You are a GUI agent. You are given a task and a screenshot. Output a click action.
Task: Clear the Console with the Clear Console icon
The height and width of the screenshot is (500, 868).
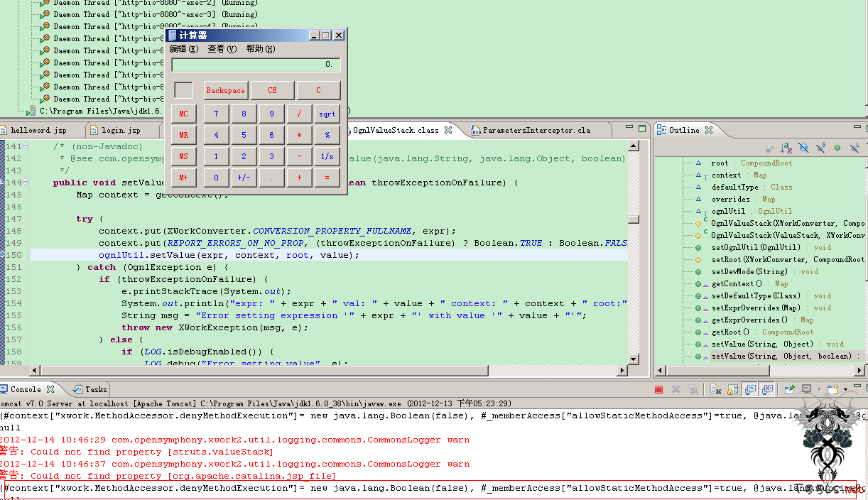pyautogui.click(x=715, y=389)
